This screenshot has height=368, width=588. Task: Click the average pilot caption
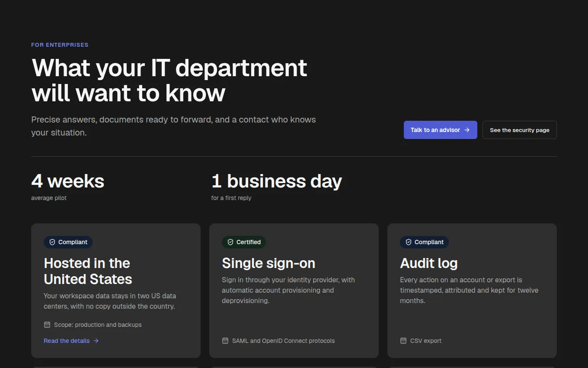pyautogui.click(x=49, y=198)
